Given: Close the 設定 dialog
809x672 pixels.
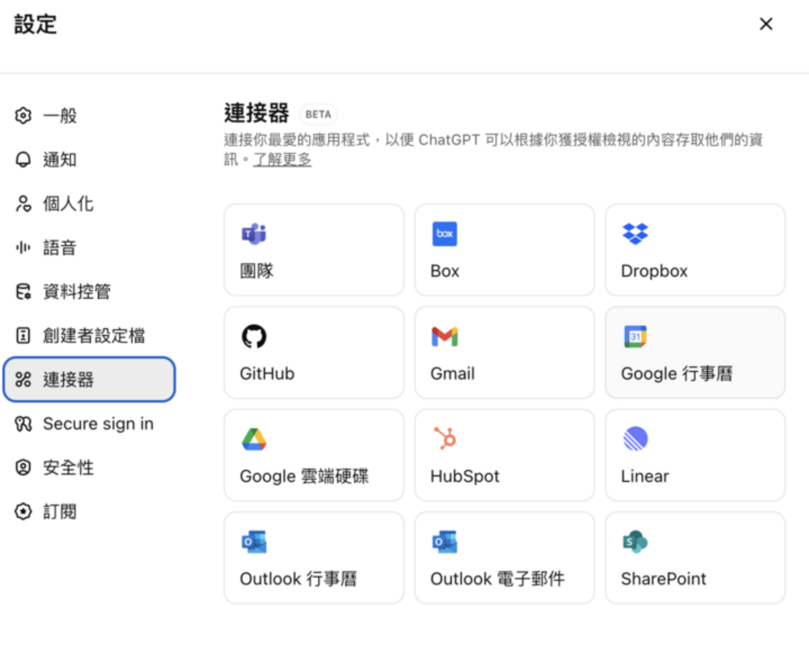Looking at the screenshot, I should coord(766,24).
